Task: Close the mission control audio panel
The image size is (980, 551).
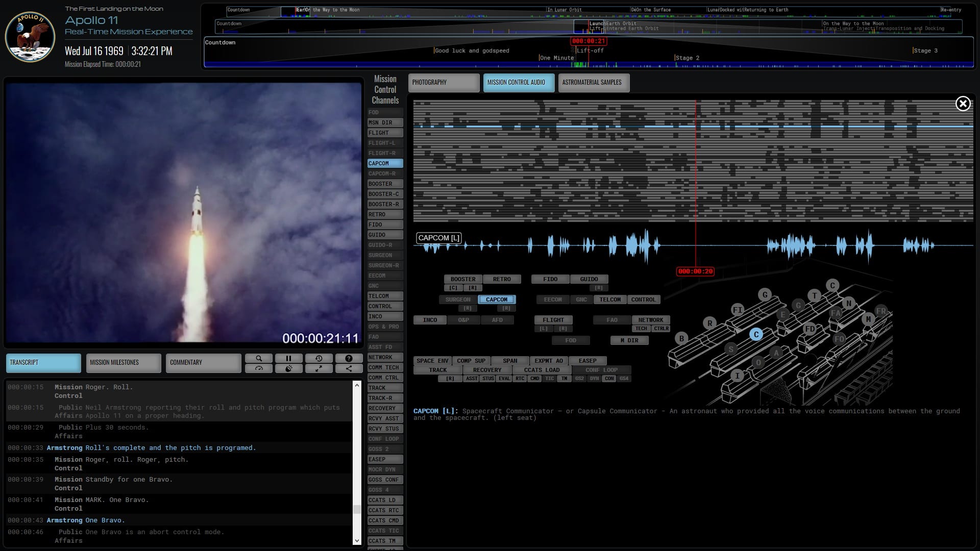Action: coord(963,104)
